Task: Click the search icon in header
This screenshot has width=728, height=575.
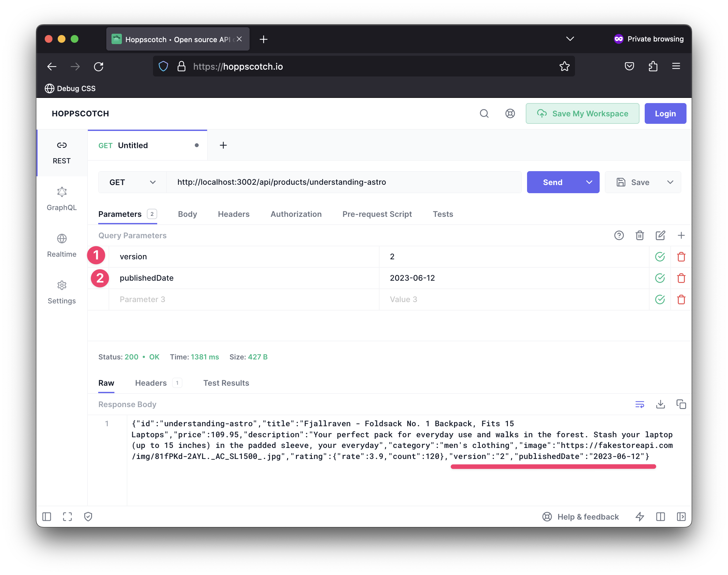Action: point(484,113)
